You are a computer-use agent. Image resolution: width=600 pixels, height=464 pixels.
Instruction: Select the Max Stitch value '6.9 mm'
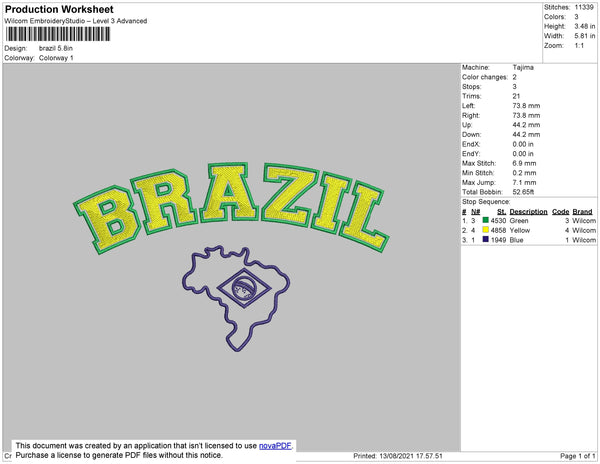point(524,163)
